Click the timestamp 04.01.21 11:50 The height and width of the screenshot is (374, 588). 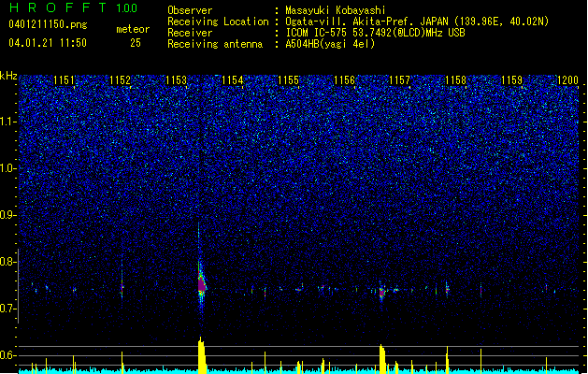coord(48,43)
